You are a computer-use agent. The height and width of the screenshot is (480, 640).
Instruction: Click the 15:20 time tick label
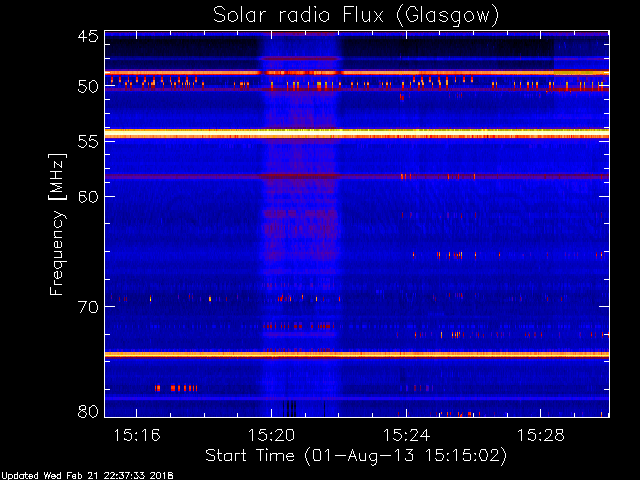pos(271,435)
